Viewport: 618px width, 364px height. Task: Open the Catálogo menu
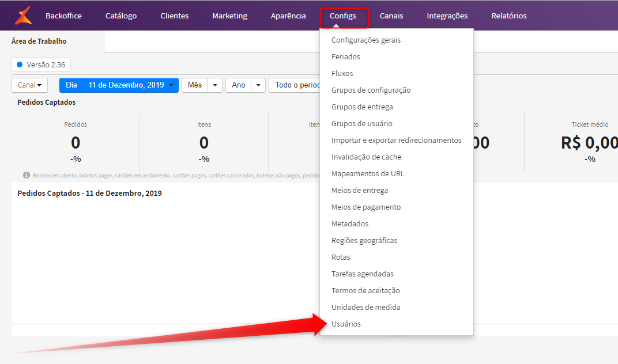(121, 16)
